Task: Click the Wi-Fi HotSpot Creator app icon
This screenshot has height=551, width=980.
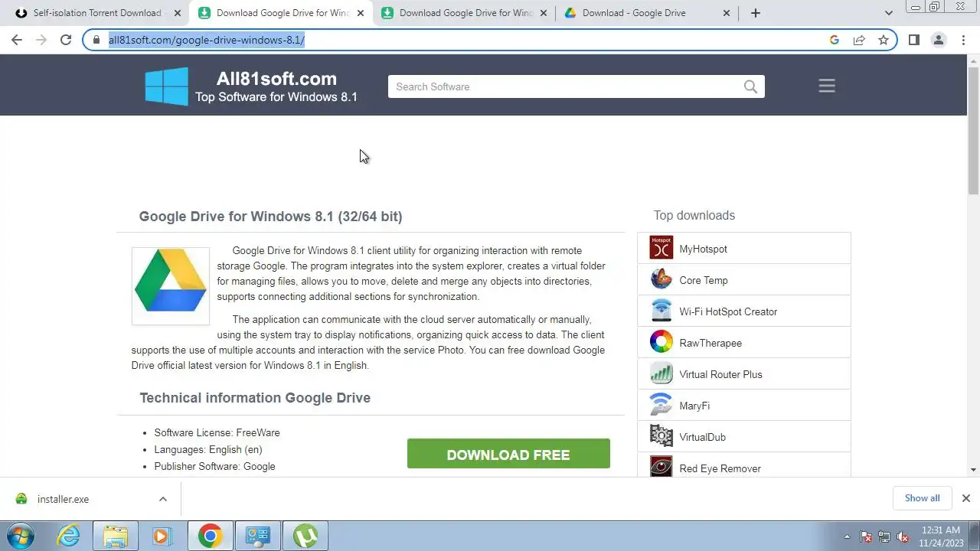Action: pos(661,311)
